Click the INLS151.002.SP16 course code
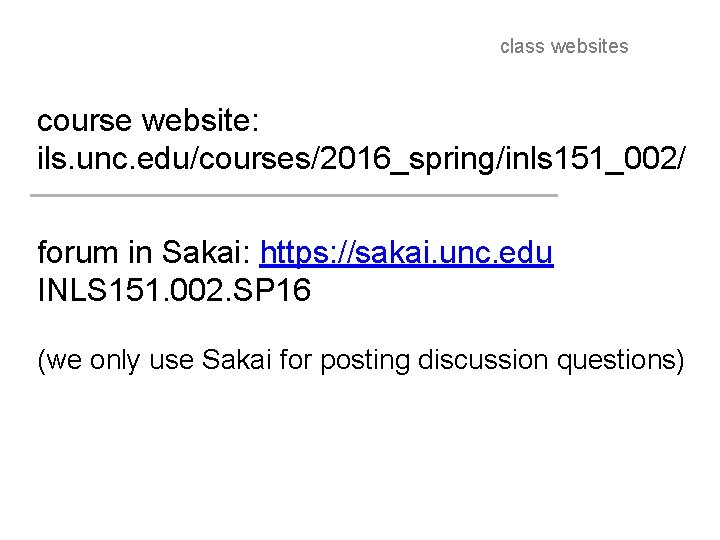The height and width of the screenshot is (540, 720). point(174,290)
